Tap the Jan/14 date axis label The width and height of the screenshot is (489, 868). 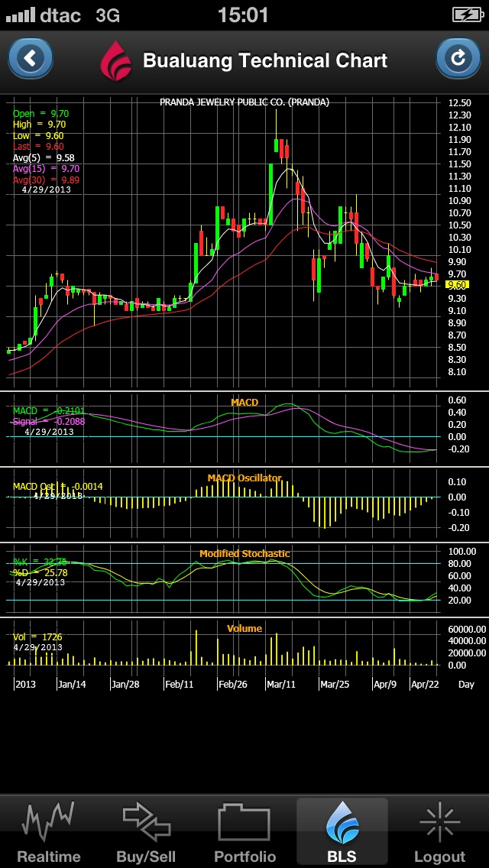[72, 684]
